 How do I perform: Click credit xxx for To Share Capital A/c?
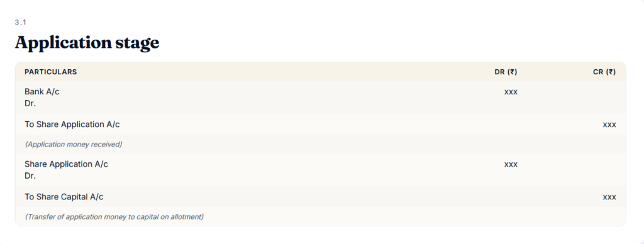click(x=609, y=197)
